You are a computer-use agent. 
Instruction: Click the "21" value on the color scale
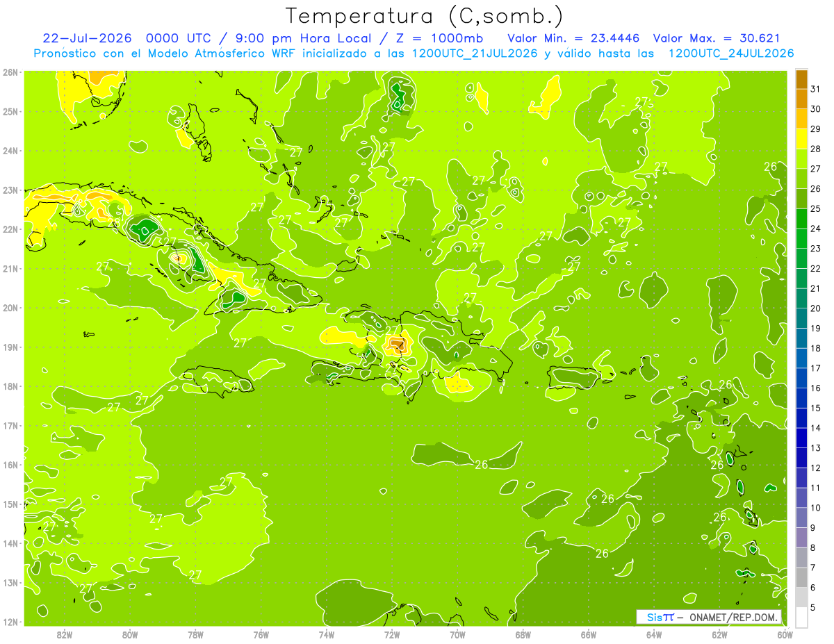[816, 288]
